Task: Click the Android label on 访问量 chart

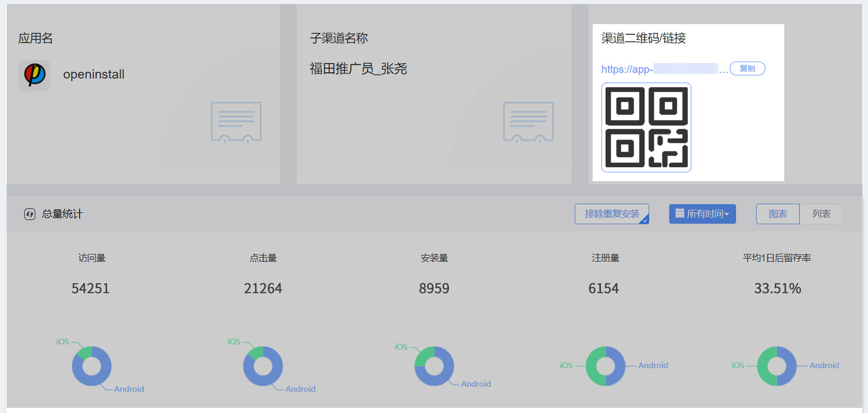Action: tap(129, 389)
